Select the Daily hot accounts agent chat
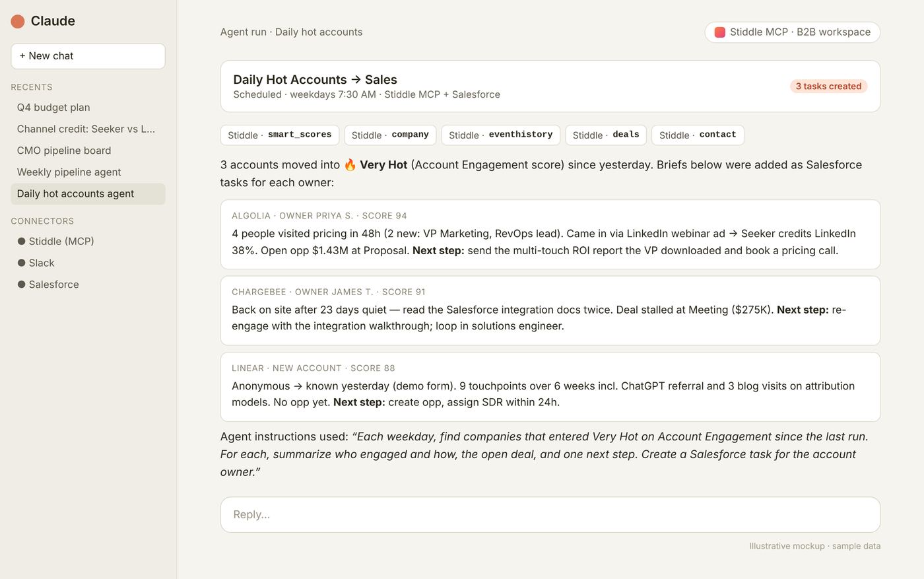The image size is (924, 579). coord(88,194)
